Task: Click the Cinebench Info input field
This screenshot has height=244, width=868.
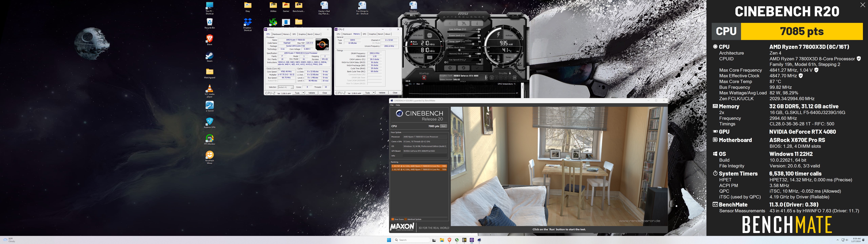Action: (x=425, y=156)
